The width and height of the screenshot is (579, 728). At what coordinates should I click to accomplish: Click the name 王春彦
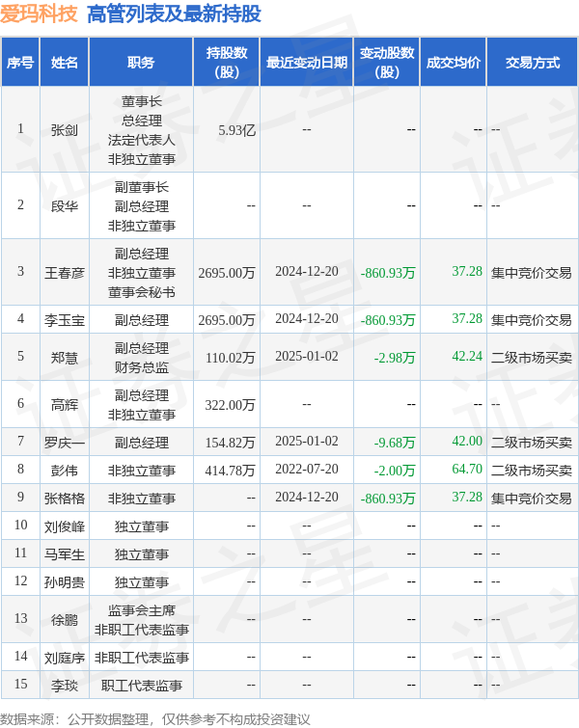tap(64, 273)
